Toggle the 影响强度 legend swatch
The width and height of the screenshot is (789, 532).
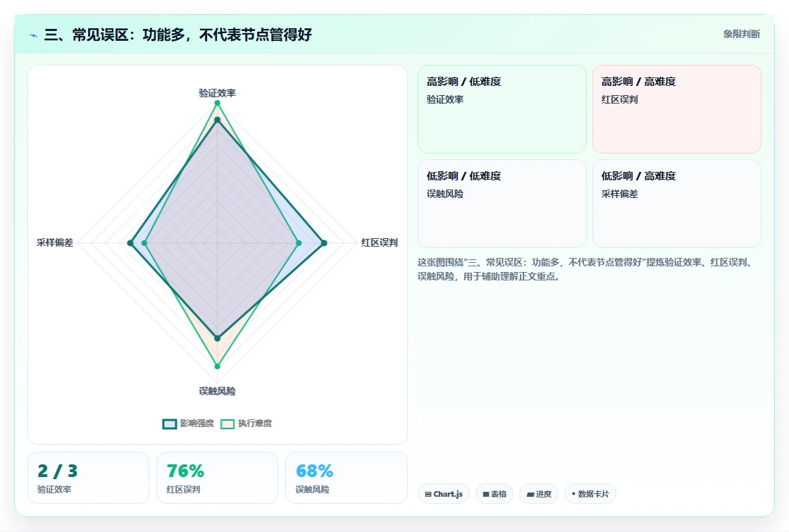pyautogui.click(x=170, y=423)
